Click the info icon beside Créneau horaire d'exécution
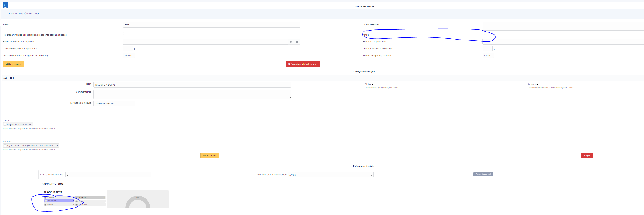644x215 pixels. click(x=494, y=49)
